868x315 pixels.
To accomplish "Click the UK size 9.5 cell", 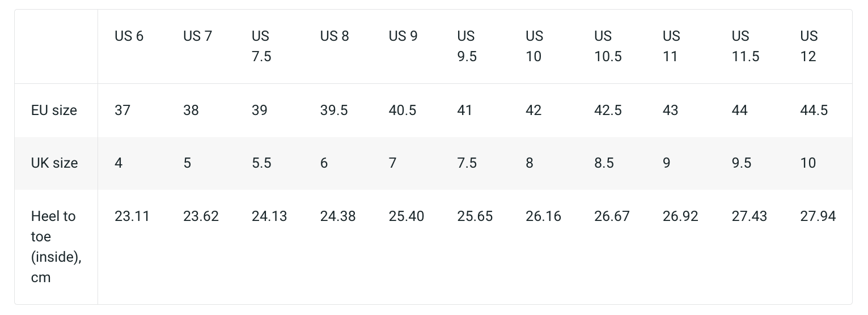I will (x=741, y=163).
